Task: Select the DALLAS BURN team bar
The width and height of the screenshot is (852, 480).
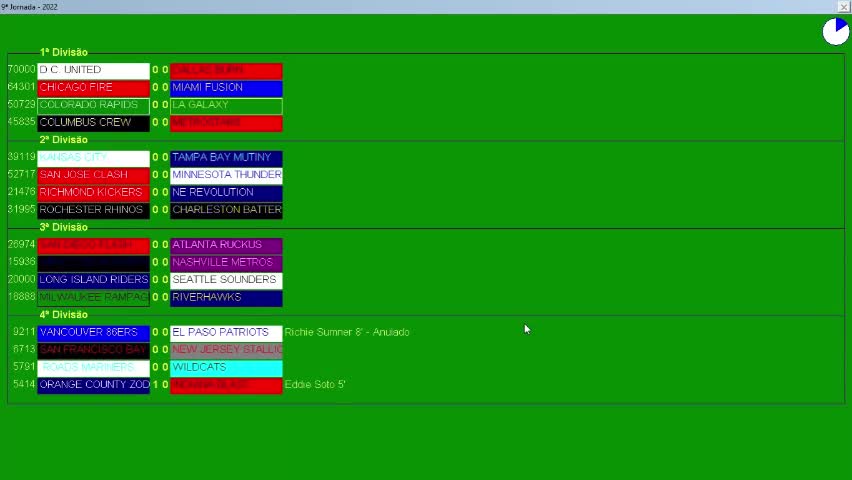Action: (226, 71)
